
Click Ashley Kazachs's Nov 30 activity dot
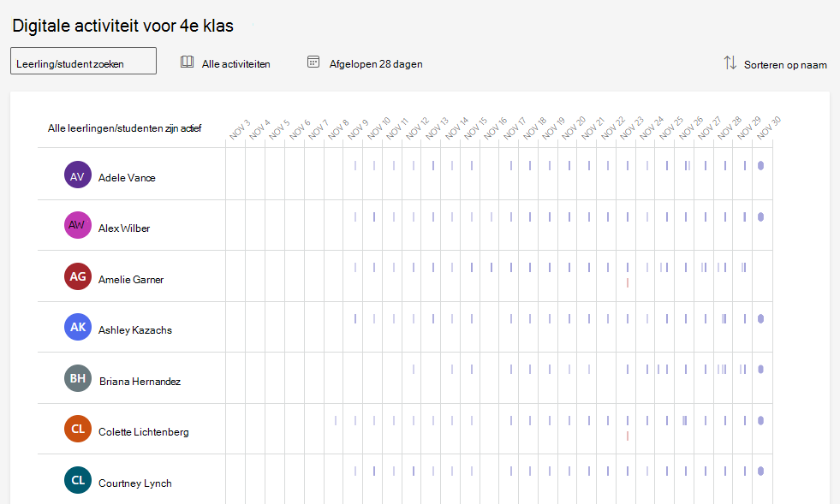(760, 318)
